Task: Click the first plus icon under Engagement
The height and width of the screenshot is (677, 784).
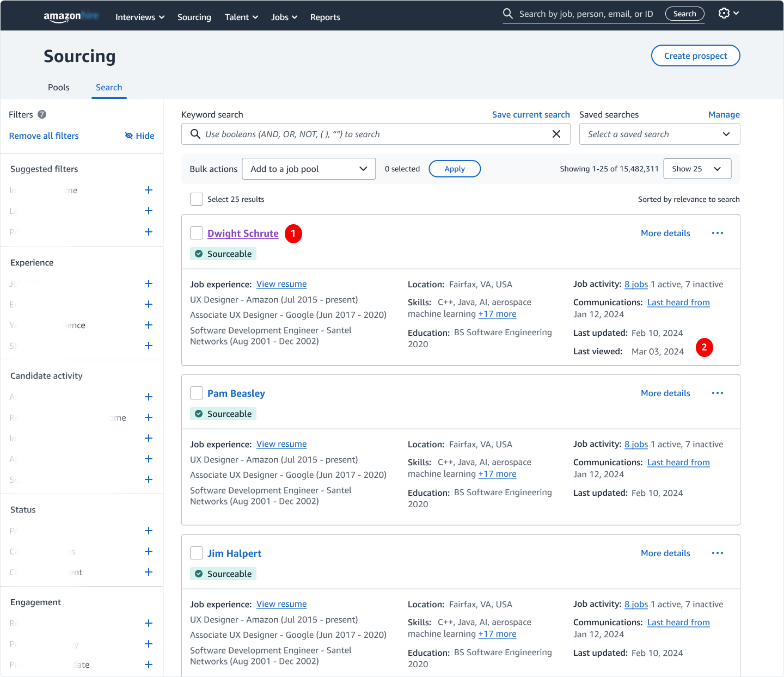Action: [149, 623]
